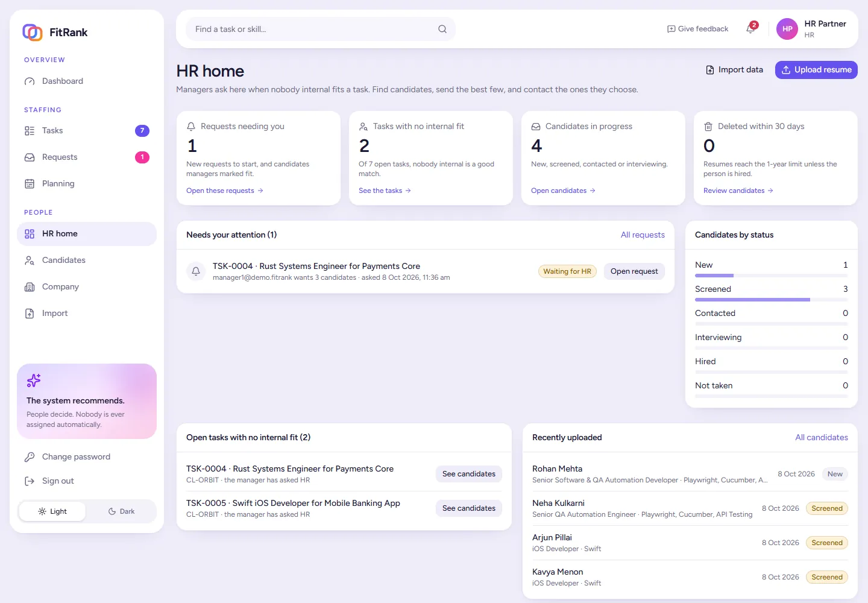The image size is (868, 603).
Task: Follow the Open candidates link
Action: 563,191
